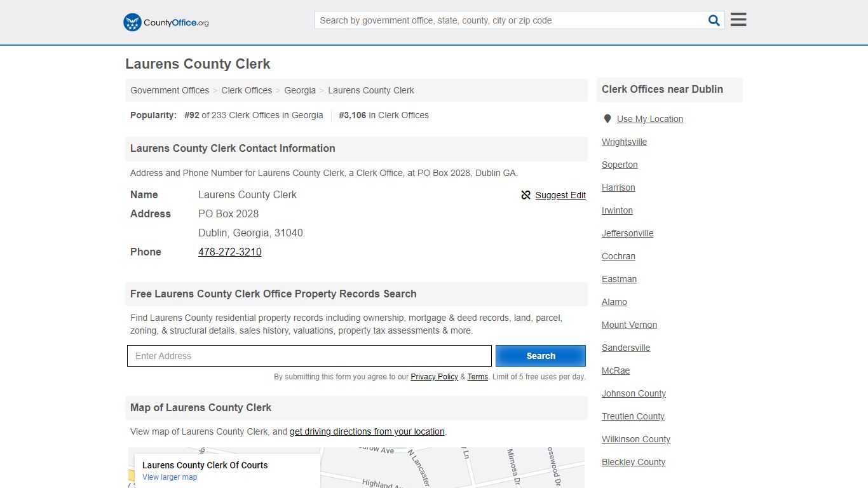The height and width of the screenshot is (488, 868).
Task: Click the Suggest Edit icon
Action: click(x=526, y=195)
